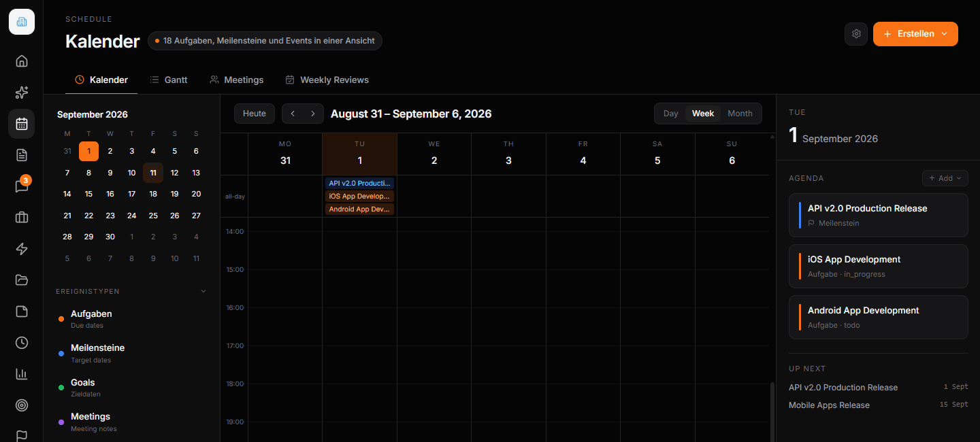Open the AI sparkles icon in sidebar
980x442 pixels.
click(22, 92)
